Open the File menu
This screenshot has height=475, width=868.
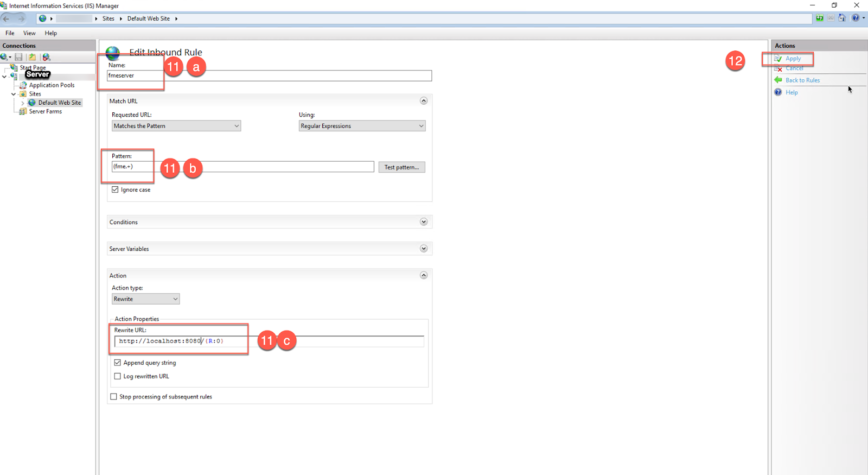click(10, 33)
